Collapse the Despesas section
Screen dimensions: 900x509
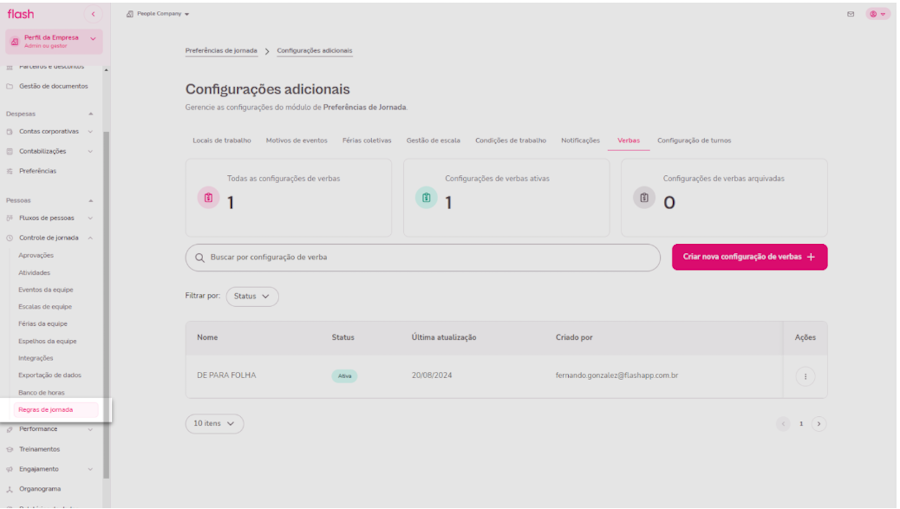tap(91, 114)
